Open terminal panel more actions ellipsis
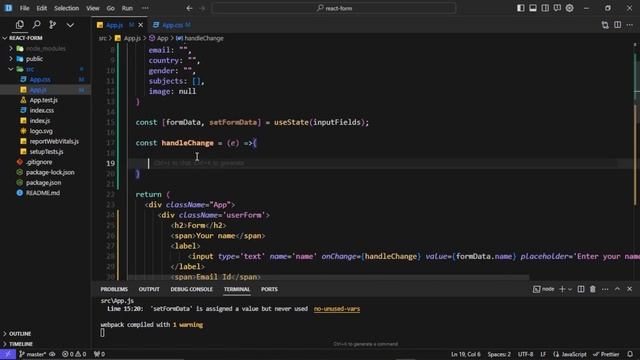 605,289
